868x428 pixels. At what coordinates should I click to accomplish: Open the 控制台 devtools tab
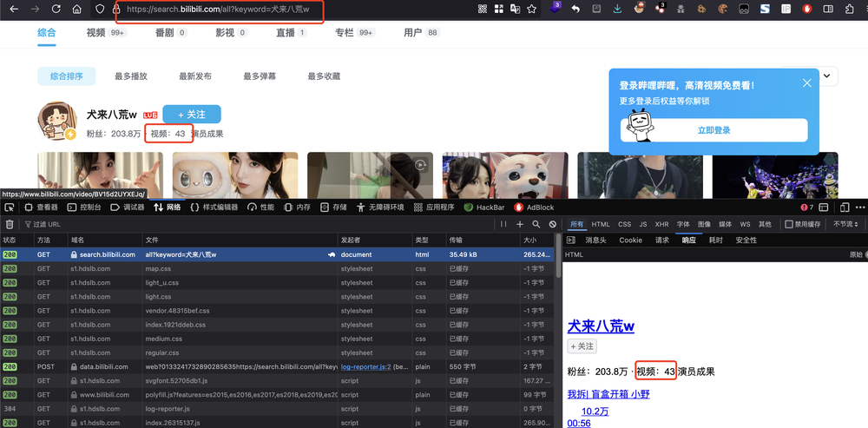click(84, 207)
